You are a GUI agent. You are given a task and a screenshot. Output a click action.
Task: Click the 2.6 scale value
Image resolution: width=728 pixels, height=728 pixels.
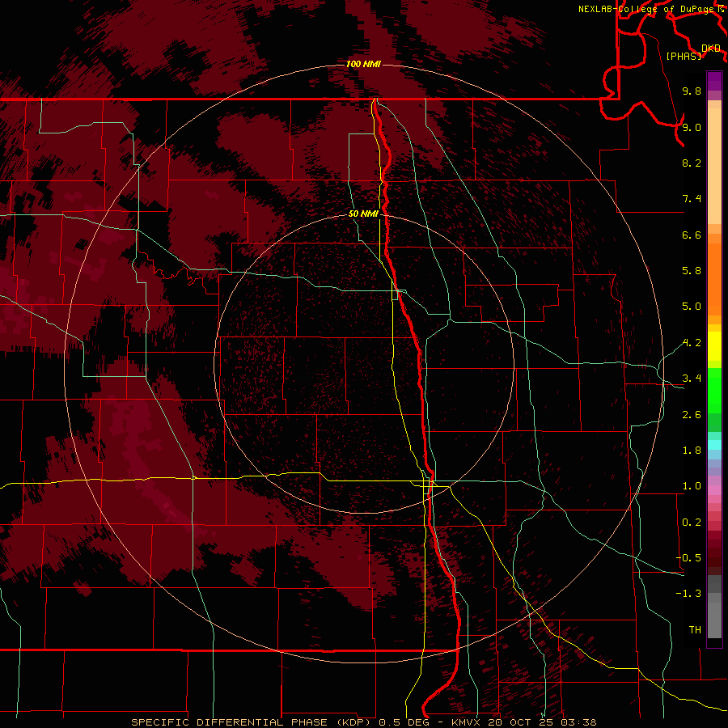[x=692, y=415]
